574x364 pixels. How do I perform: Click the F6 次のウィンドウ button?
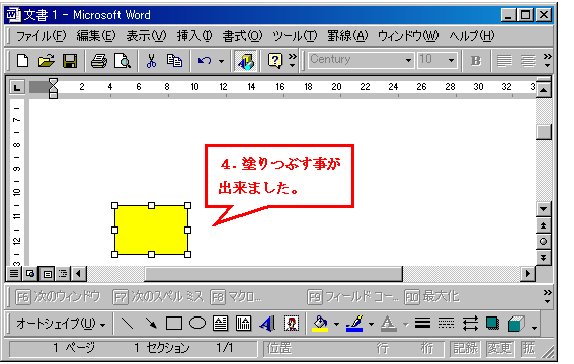57,297
